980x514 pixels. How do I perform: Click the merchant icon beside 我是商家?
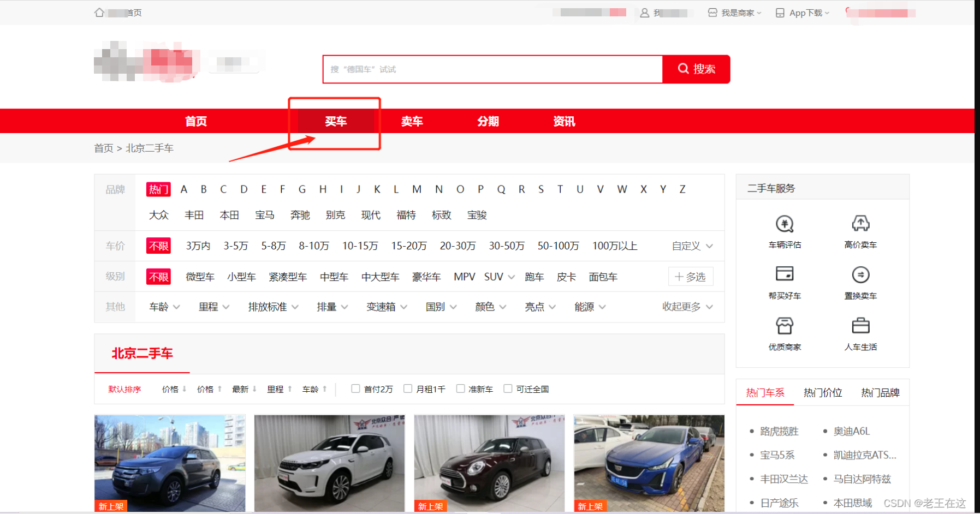tap(712, 13)
